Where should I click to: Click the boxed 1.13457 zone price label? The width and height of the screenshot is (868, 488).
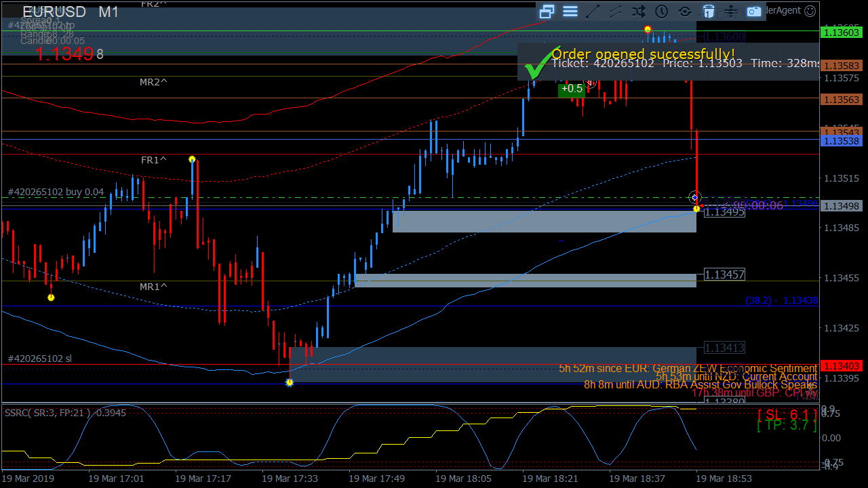pyautogui.click(x=725, y=274)
